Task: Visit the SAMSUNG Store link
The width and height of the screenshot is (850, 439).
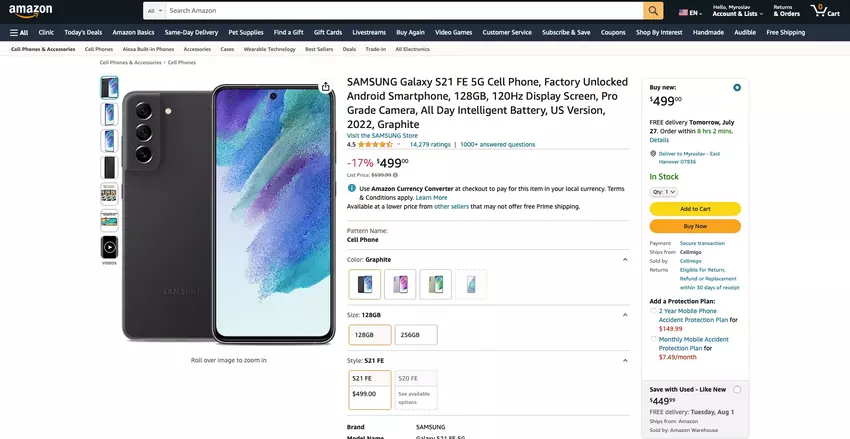Action: (x=382, y=135)
